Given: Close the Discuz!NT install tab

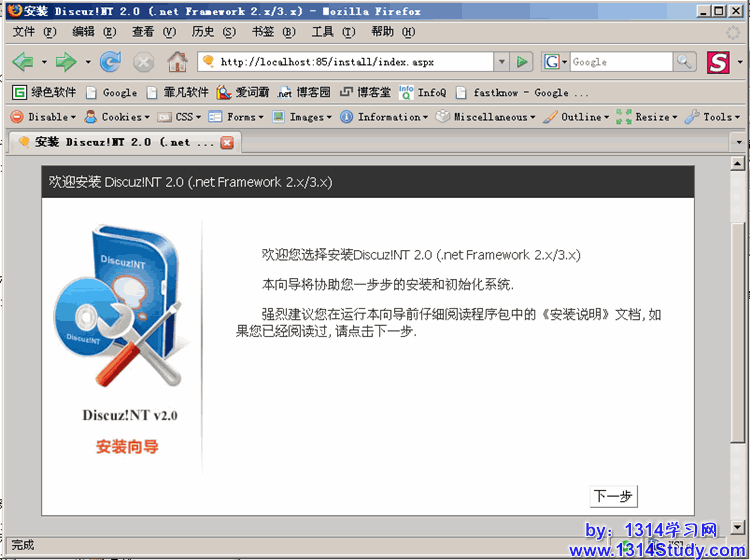Looking at the screenshot, I should 227,142.
